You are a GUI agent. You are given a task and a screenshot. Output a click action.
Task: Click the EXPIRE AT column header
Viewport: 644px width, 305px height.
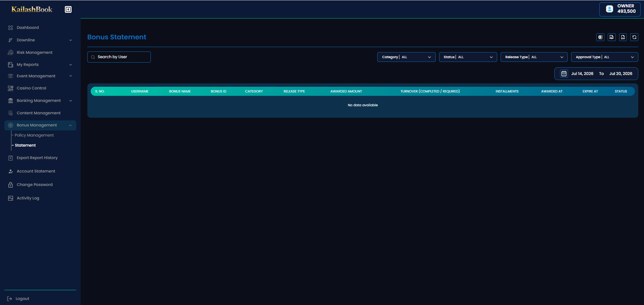(590, 91)
